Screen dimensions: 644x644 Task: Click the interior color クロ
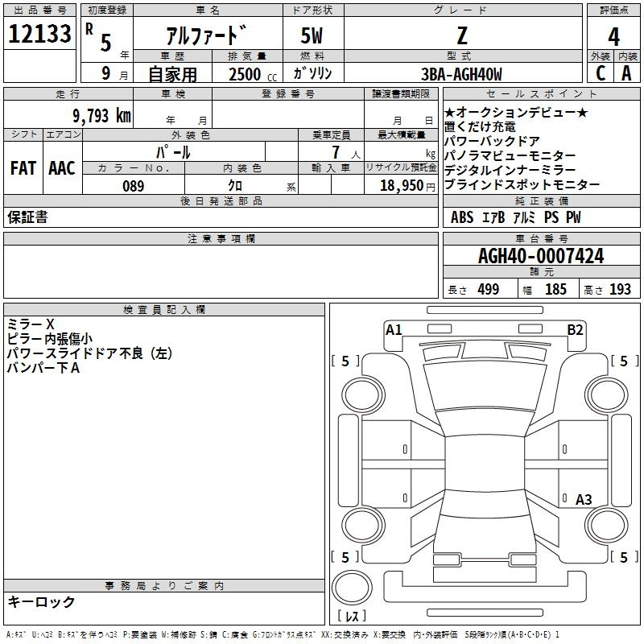[x=235, y=186]
